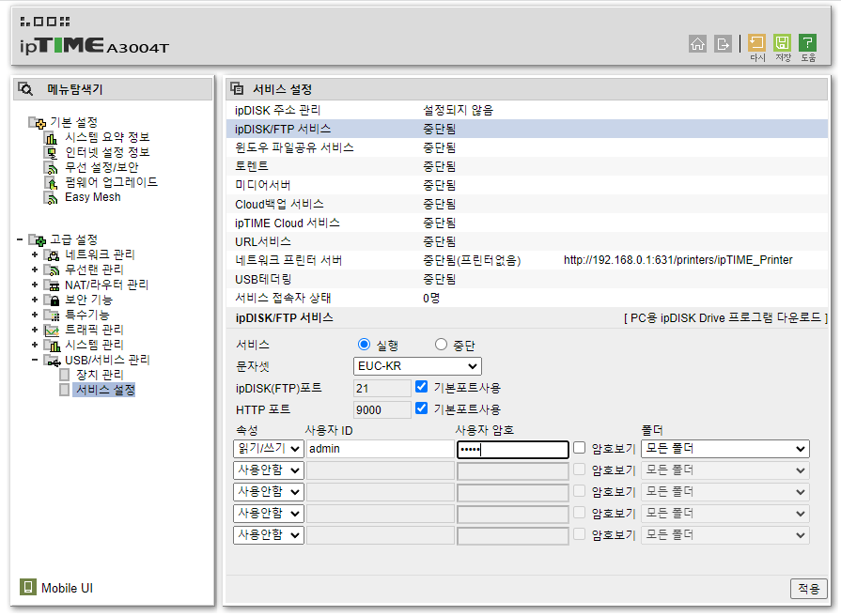
Task: Click the logout icon in header
Action: 723,43
